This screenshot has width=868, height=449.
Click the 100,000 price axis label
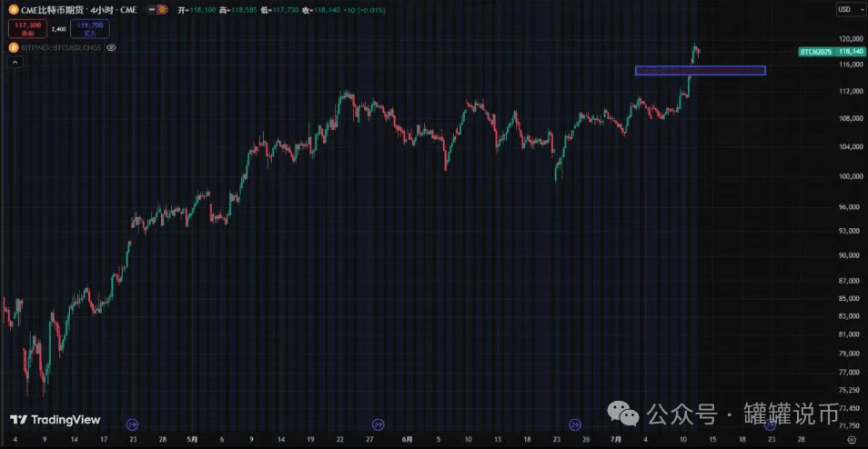(852, 177)
